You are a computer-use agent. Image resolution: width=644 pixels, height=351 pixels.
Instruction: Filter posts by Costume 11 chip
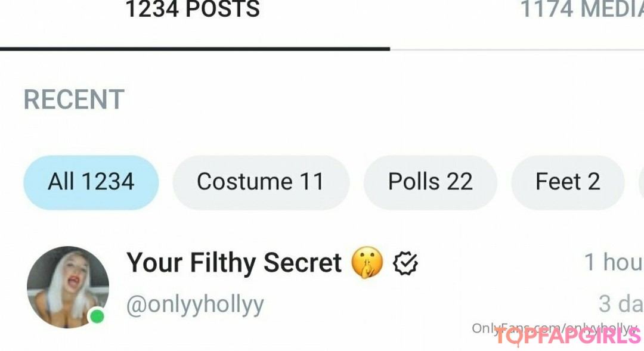(261, 182)
